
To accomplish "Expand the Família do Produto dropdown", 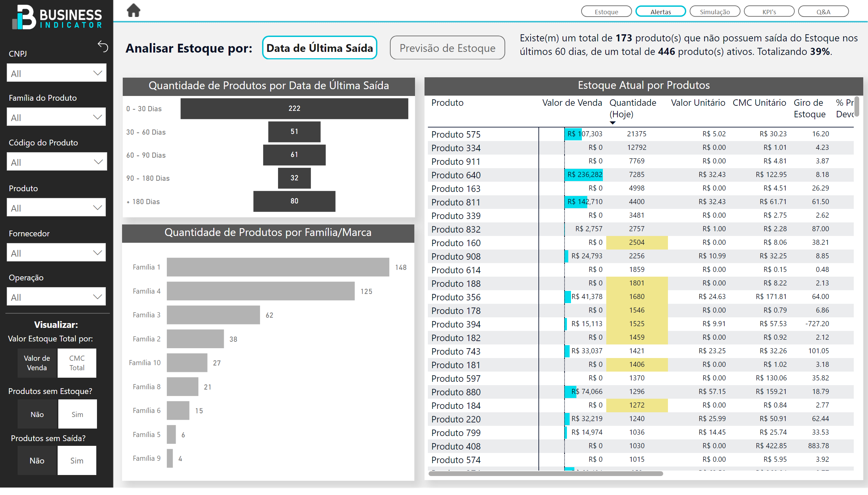I will [56, 117].
